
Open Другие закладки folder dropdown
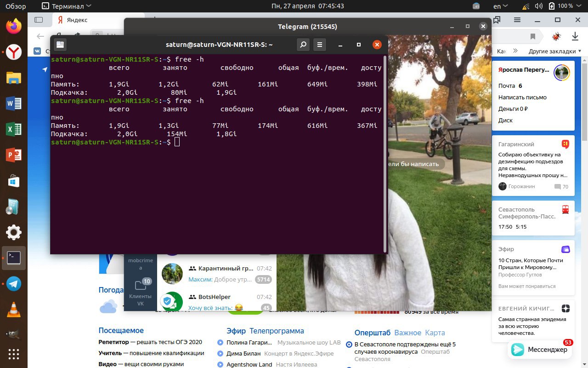click(x=555, y=51)
